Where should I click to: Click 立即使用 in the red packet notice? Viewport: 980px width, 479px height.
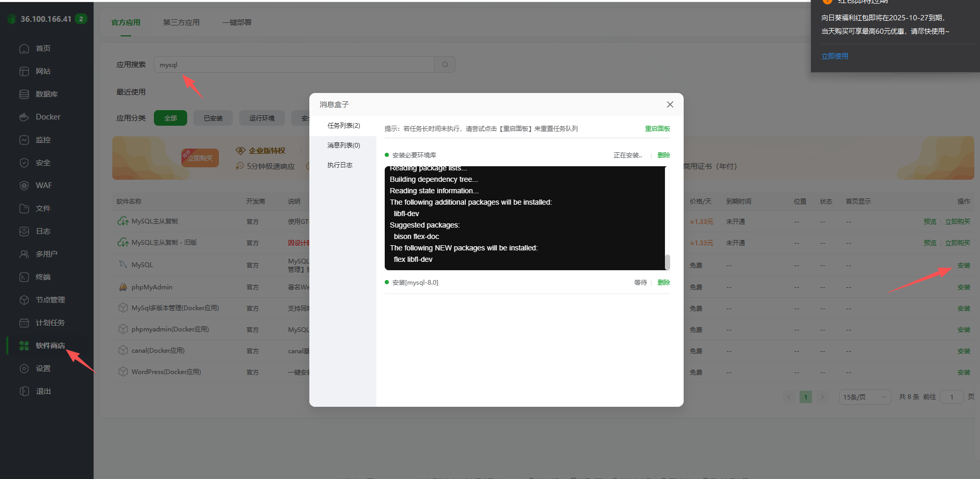tap(834, 56)
